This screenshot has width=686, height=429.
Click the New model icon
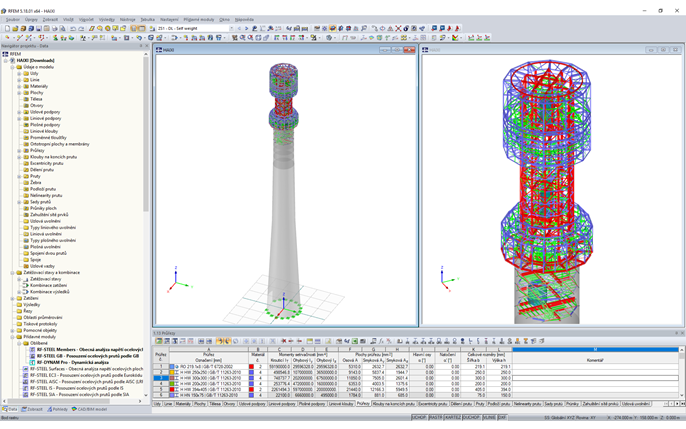7,28
